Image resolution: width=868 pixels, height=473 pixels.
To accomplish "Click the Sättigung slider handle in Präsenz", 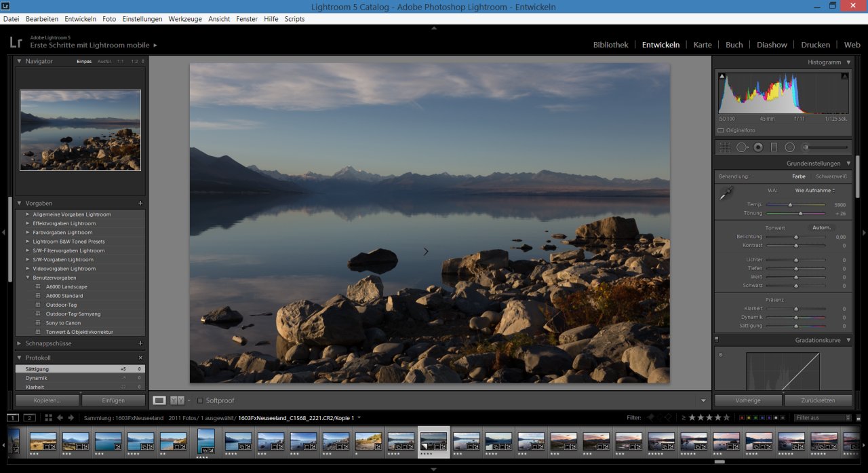I will click(x=795, y=326).
